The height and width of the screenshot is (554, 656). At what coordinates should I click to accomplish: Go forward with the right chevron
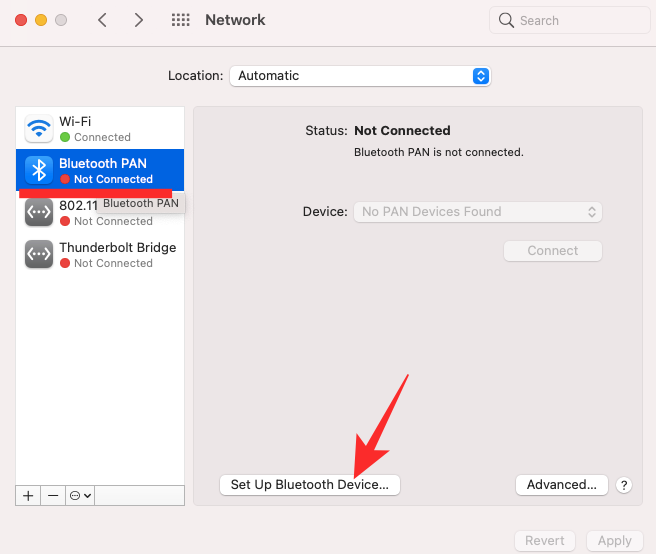(138, 20)
